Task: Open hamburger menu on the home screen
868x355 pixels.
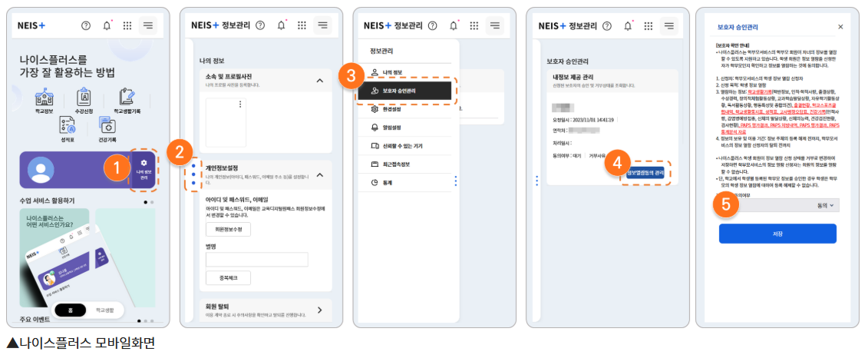Action: click(x=148, y=25)
